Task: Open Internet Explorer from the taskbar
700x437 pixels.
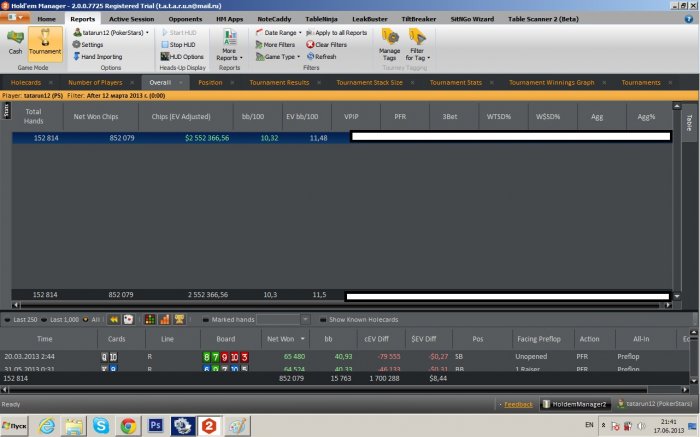Action: [47, 426]
